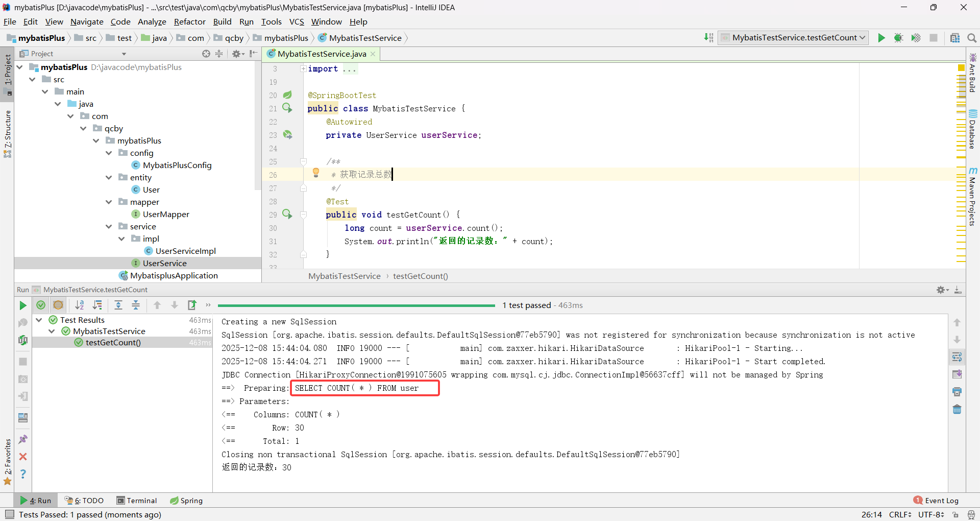Screen dimensions: 980x521
Task: Click Collapse All icon in Project panel
Action: [219, 54]
